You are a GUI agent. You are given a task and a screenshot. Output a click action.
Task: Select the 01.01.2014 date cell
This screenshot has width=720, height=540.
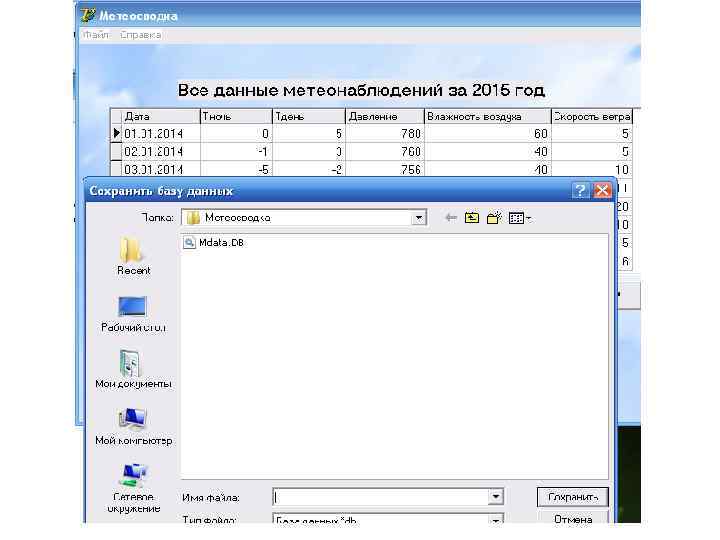pos(161,134)
